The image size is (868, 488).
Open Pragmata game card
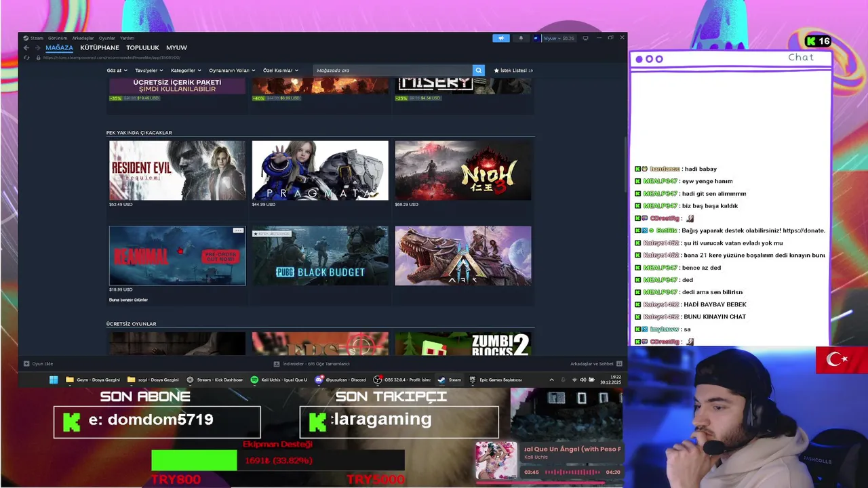coord(320,170)
